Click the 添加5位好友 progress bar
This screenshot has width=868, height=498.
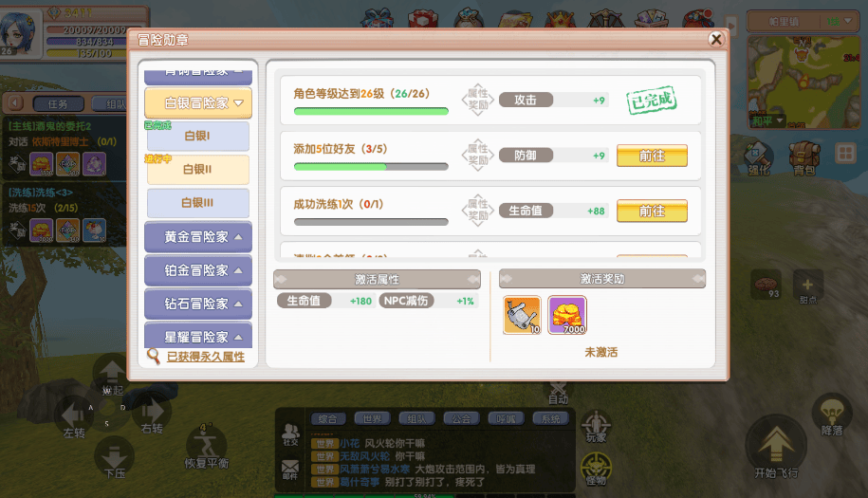[x=371, y=167]
